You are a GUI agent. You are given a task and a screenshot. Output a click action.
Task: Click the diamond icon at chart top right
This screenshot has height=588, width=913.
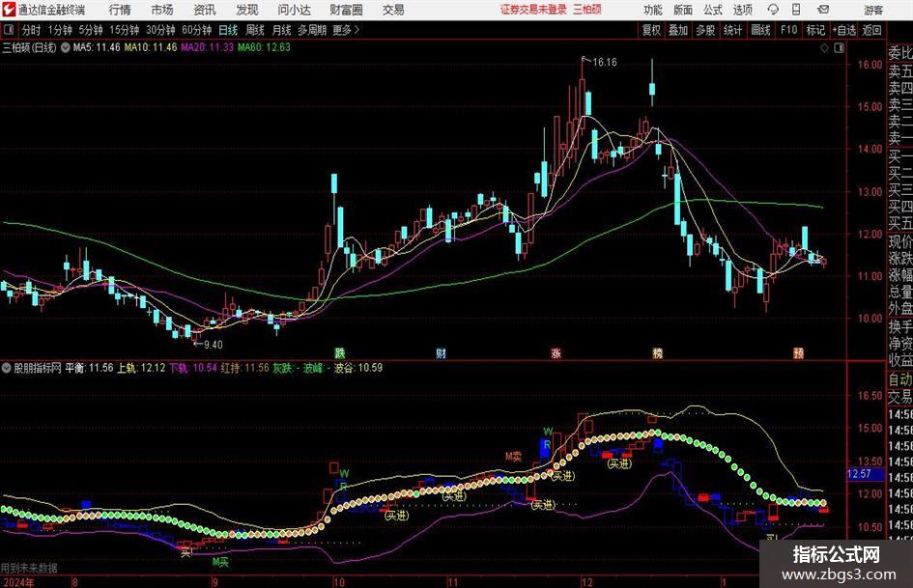[x=824, y=48]
